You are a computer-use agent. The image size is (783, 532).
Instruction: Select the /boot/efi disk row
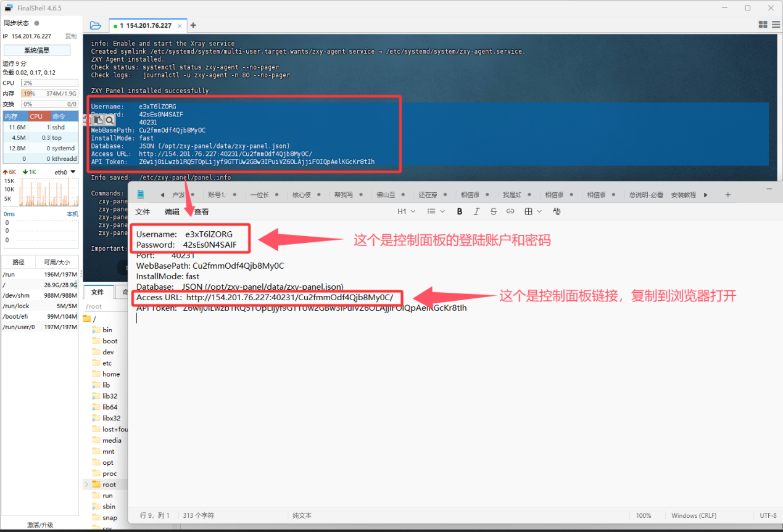40,316
